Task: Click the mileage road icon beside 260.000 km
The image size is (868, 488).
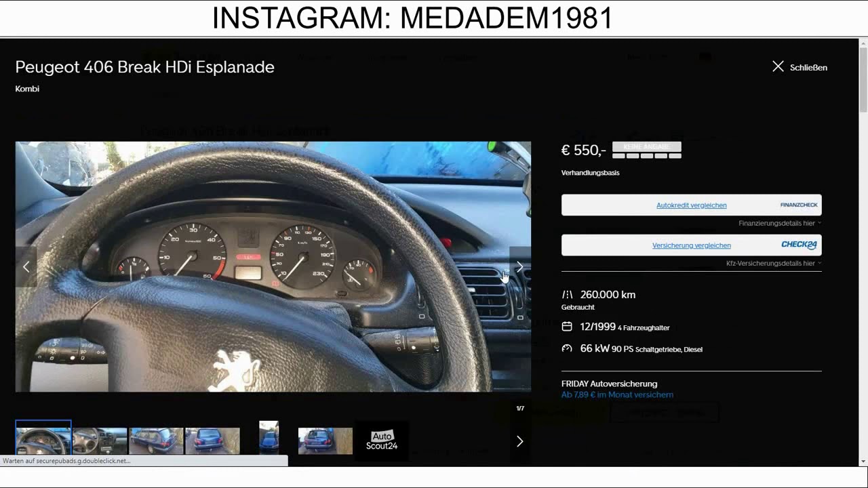Action: [x=568, y=295]
